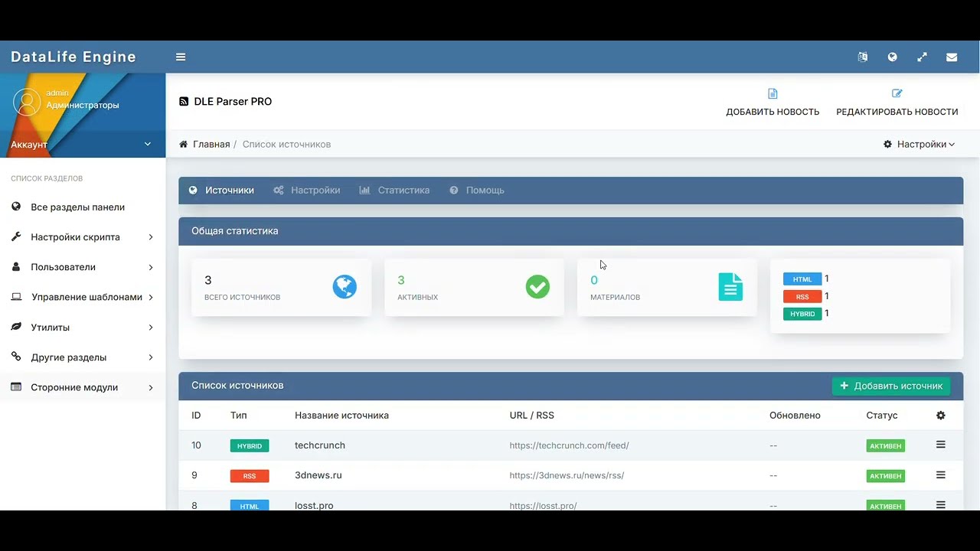This screenshot has height=551, width=980.
Task: Click the DataLife Engine logo
Action: (73, 57)
